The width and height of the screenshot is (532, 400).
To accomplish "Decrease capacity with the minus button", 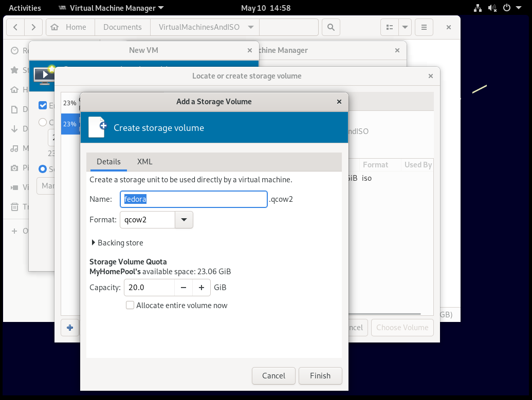I will click(x=184, y=288).
